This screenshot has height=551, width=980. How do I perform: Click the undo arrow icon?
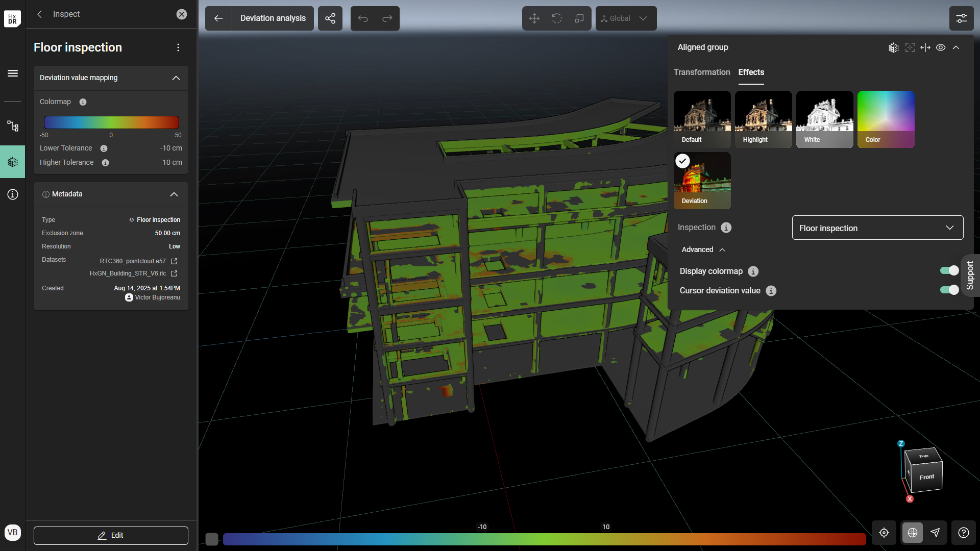tap(363, 18)
